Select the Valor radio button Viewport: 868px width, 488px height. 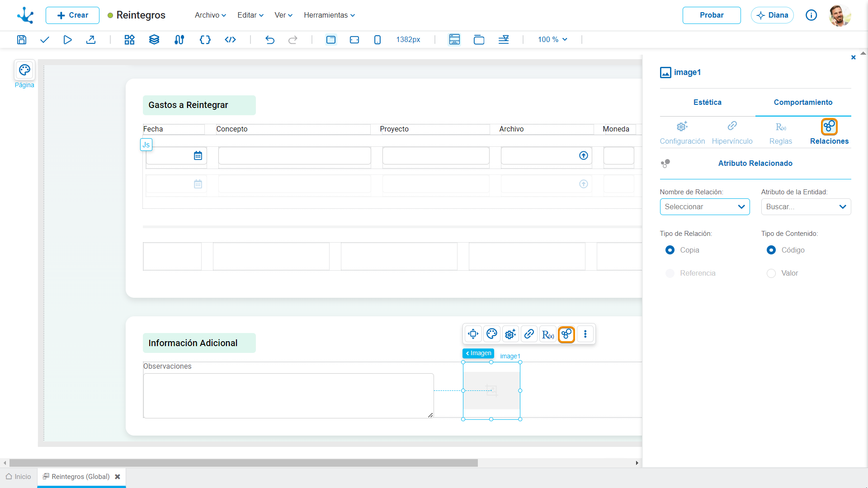pos(771,273)
